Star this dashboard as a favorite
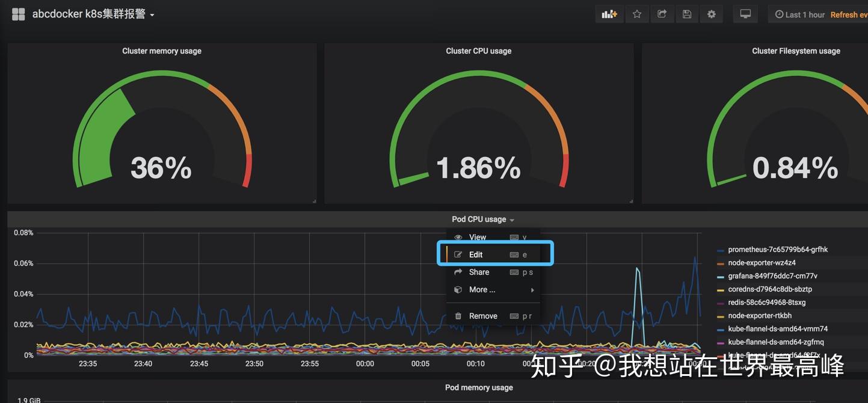 tap(637, 13)
